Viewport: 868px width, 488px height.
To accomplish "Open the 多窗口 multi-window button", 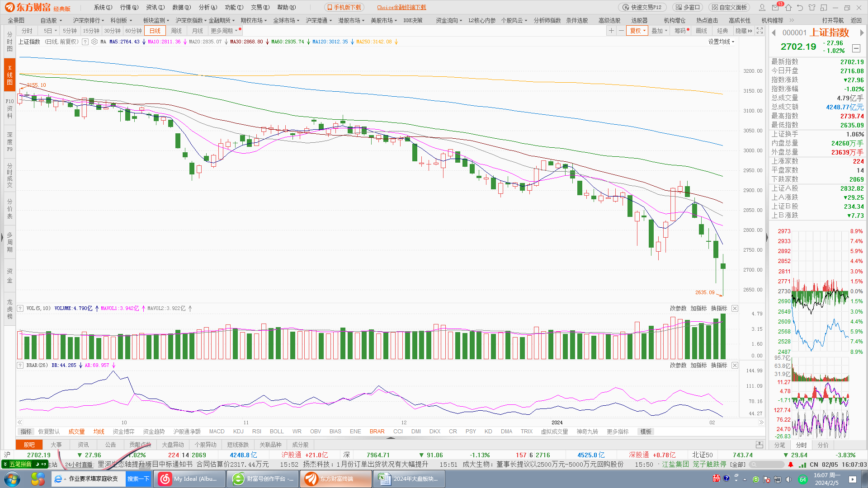I will (x=687, y=7).
